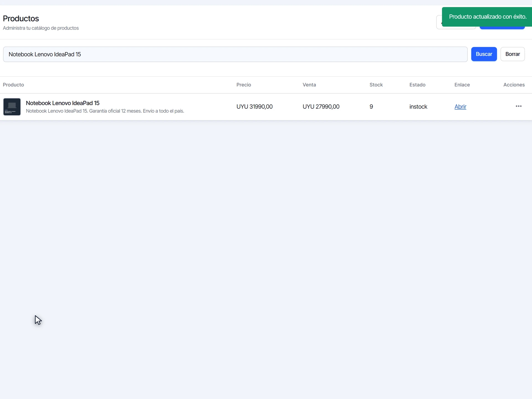Viewport: 532px width, 399px height.
Task: Click the price 'UYU 31990,00'
Action: (x=254, y=107)
